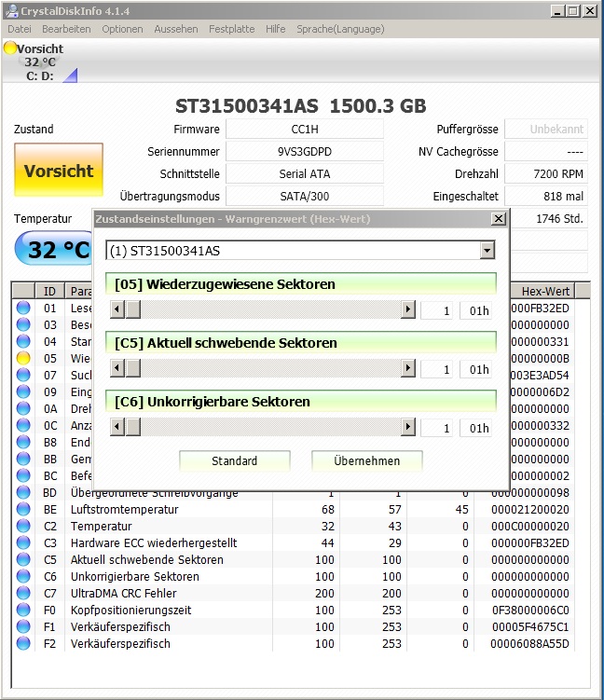
Task: Click the Standard button in dialog
Action: [x=234, y=460]
